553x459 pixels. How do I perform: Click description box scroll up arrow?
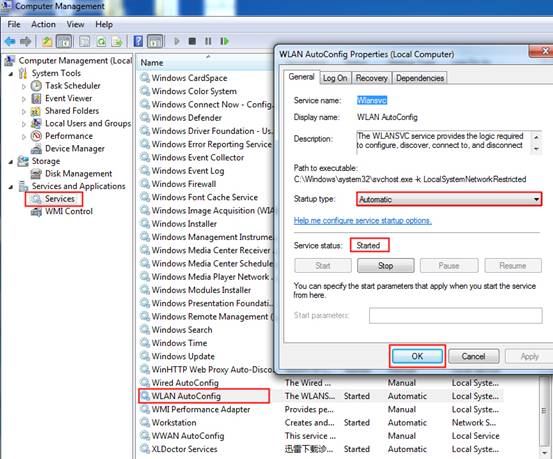coord(536,137)
